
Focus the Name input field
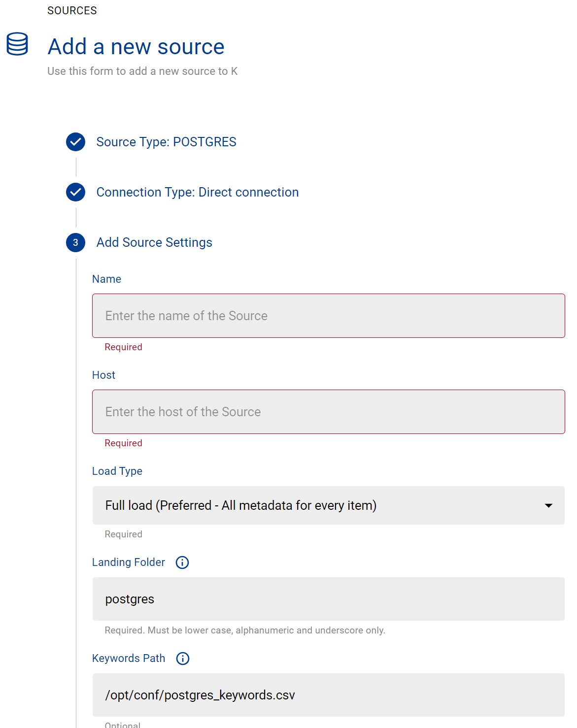point(328,316)
